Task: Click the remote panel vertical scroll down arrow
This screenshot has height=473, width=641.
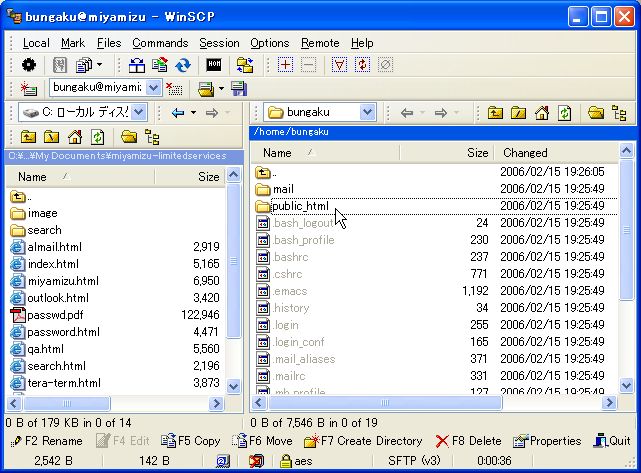Action: click(626, 385)
